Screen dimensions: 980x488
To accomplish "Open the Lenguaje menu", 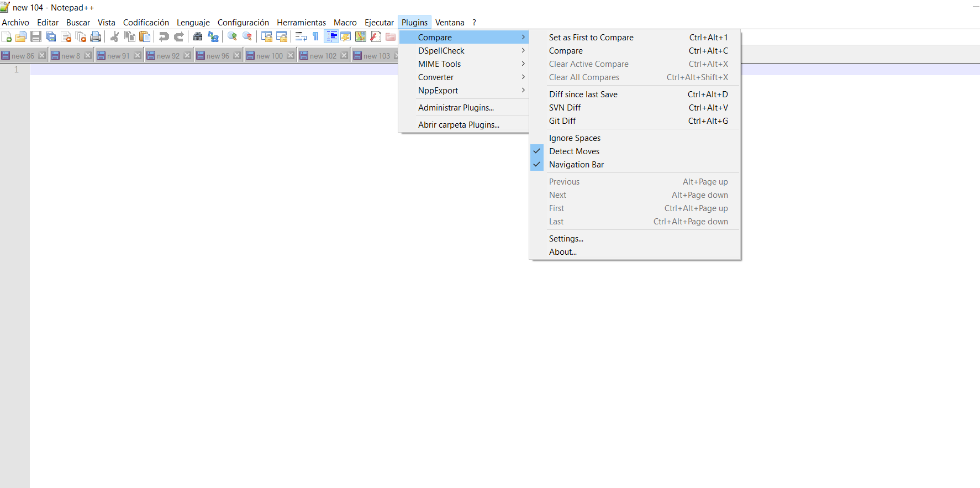I will [x=193, y=23].
